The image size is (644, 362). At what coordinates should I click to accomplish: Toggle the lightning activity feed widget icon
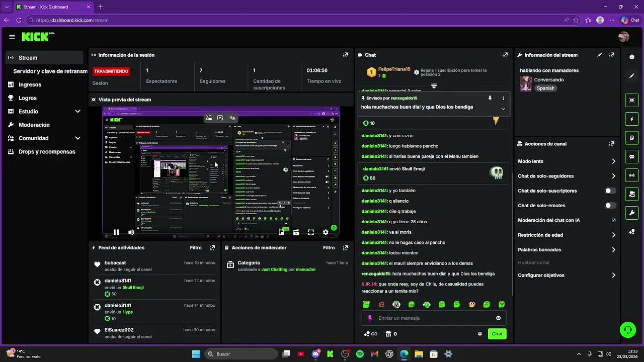pyautogui.click(x=632, y=119)
